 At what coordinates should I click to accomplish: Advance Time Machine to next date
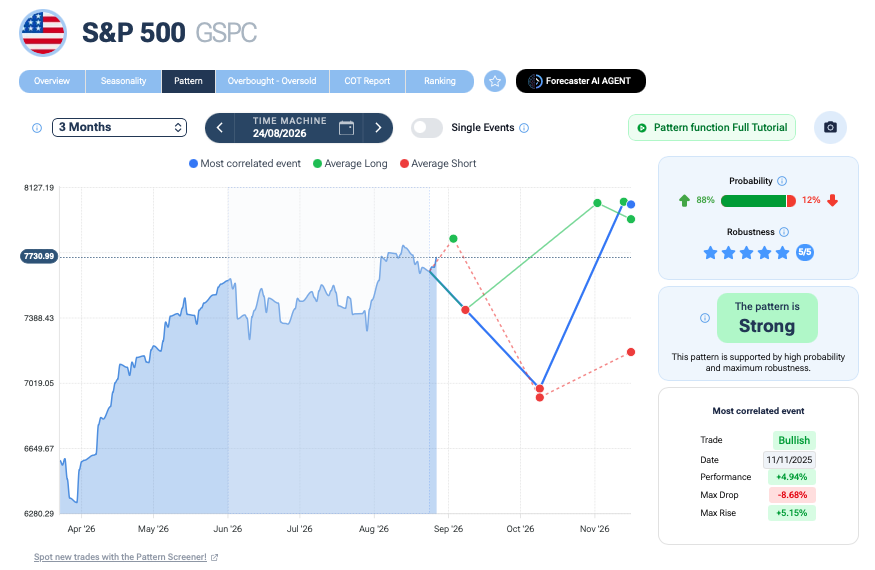tap(378, 128)
